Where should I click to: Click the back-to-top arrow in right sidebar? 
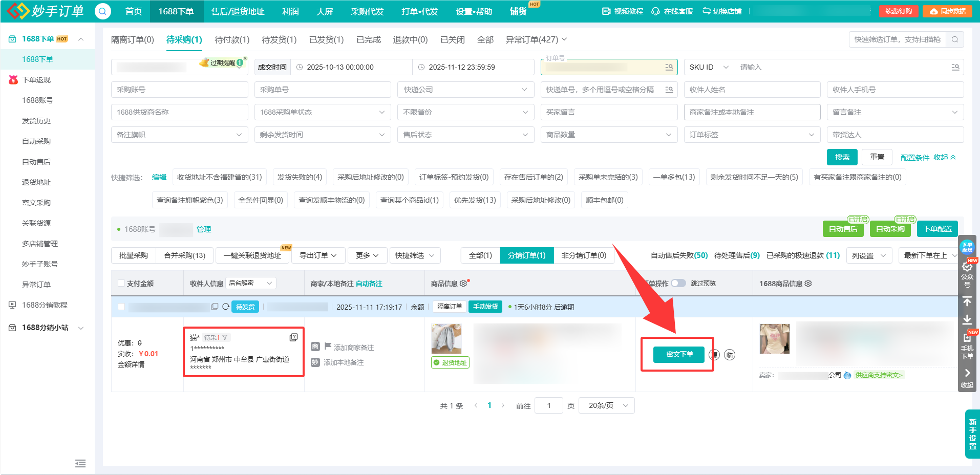coord(967,301)
